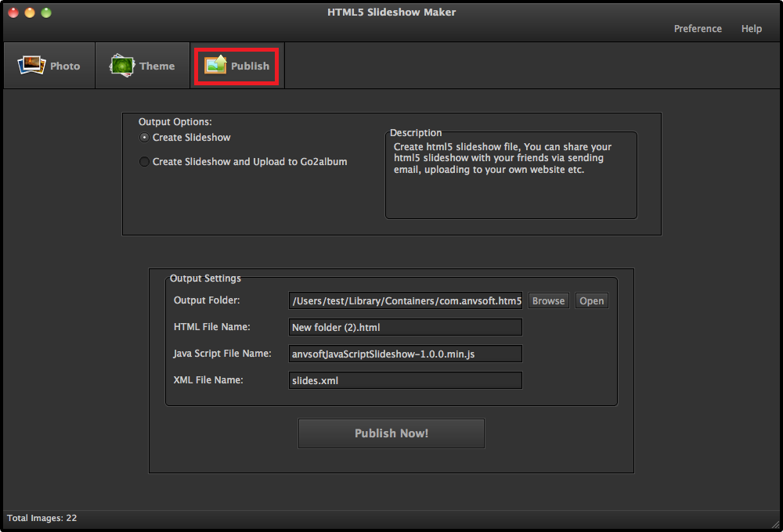Browse for an output folder

(x=548, y=301)
